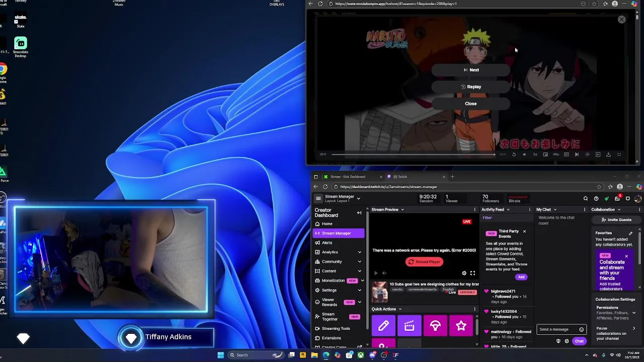Click the star quick action tile

[461, 326]
